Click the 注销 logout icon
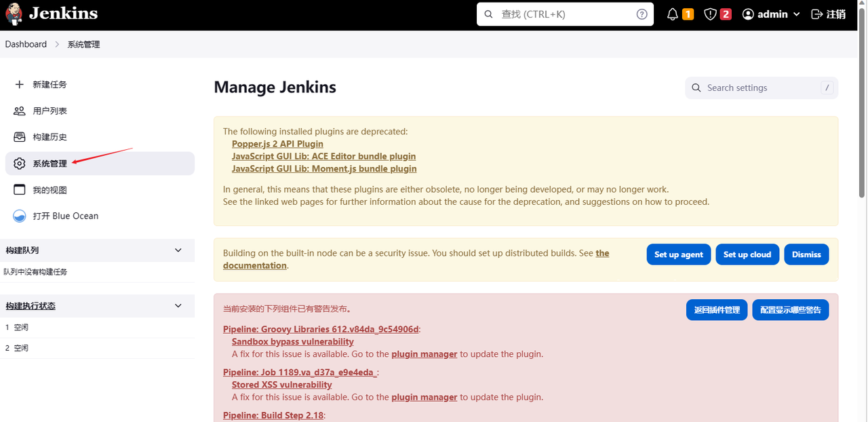This screenshot has height=422, width=868. click(817, 14)
